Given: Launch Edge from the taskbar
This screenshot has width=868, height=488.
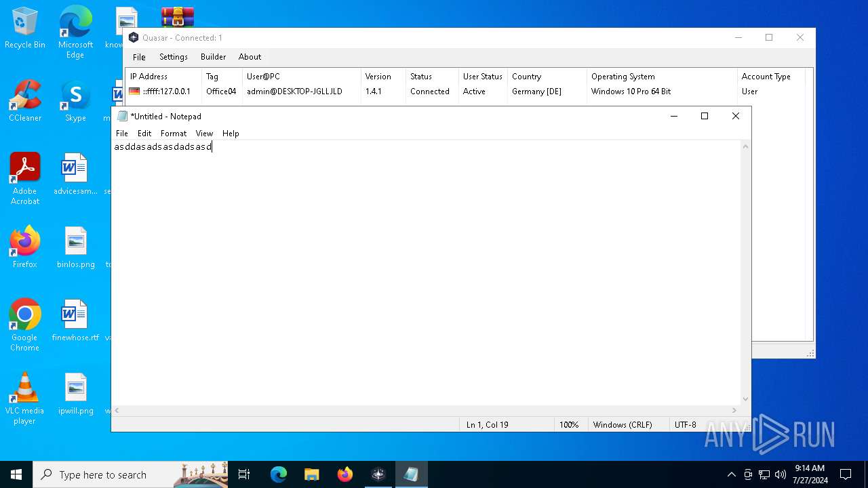Looking at the screenshot, I should pos(279,474).
